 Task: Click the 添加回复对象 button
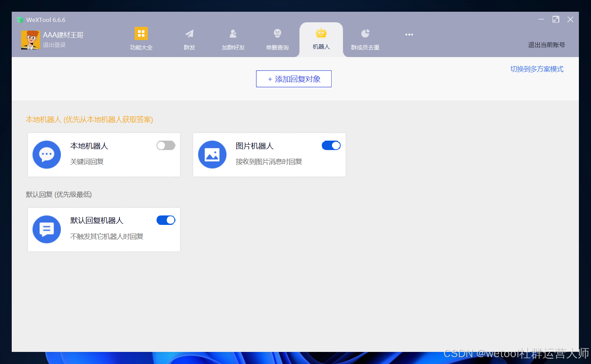point(294,79)
